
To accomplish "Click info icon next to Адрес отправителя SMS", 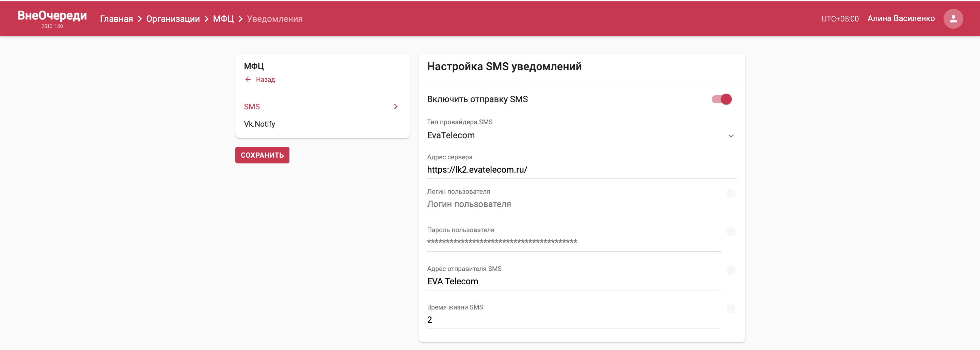I will 731,270.
